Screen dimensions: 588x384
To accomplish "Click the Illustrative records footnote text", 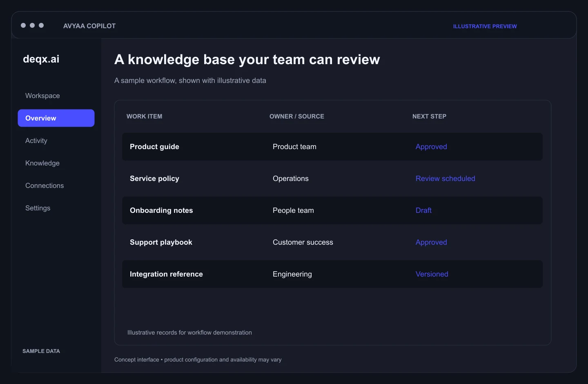I will pos(189,333).
